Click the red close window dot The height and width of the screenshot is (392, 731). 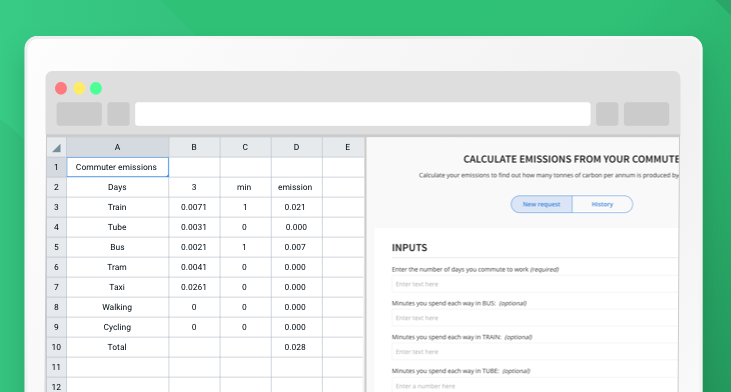coord(61,88)
